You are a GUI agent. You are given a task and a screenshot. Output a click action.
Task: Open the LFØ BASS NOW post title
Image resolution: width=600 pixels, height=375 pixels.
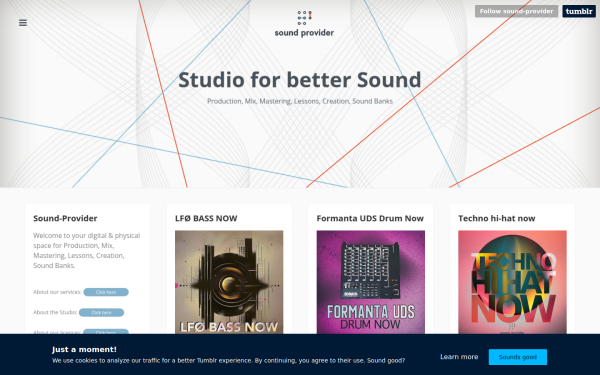(x=206, y=218)
